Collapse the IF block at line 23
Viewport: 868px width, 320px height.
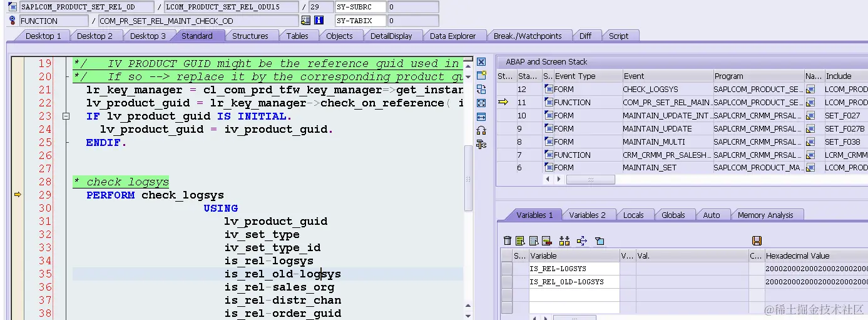tap(65, 116)
